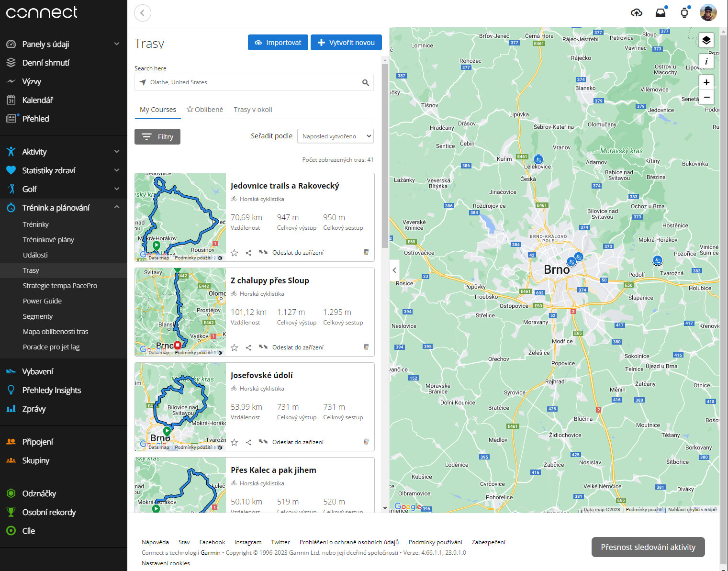Click the watch devices icon
The width and height of the screenshot is (728, 571).
684,13
